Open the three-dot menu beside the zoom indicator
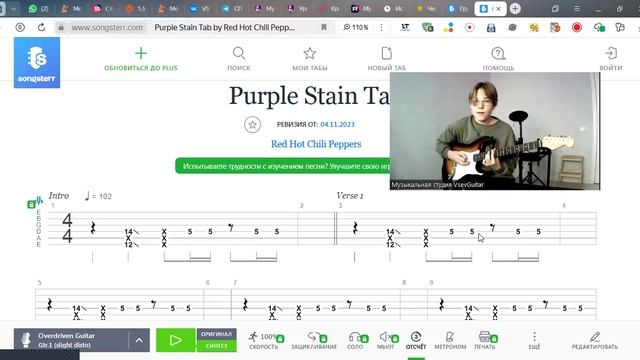This screenshot has height=360, width=640. point(381,27)
